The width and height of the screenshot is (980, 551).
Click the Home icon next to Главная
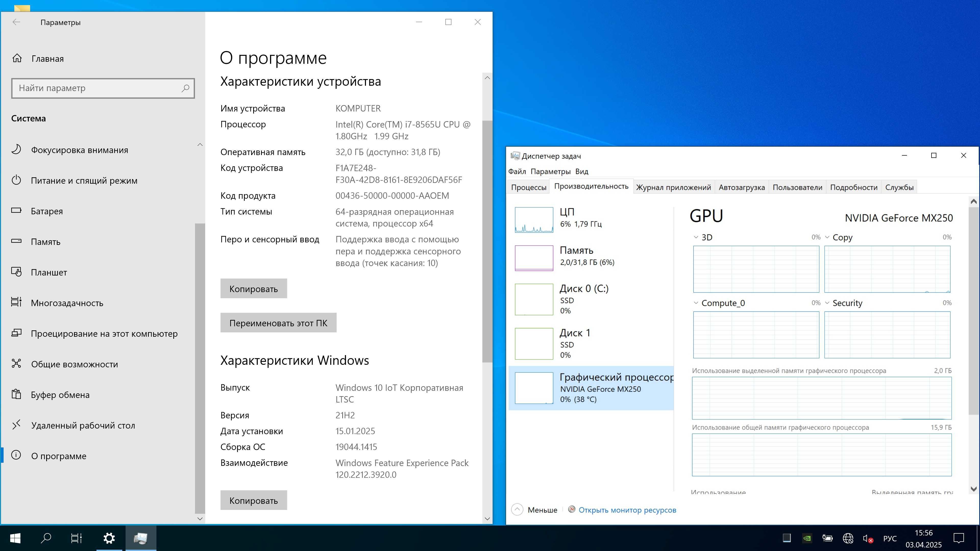coord(17,58)
